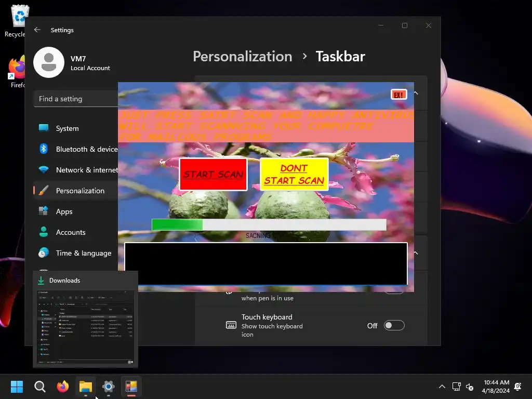Image resolution: width=532 pixels, height=399 pixels.
Task: Click the Bluetooth icon in the sidebar
Action: (44, 149)
